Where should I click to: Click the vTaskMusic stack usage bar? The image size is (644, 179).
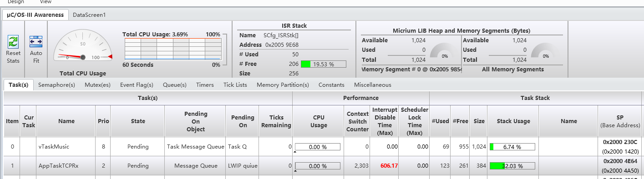click(512, 147)
